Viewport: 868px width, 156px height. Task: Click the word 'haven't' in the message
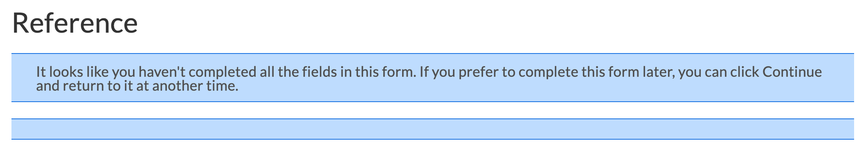162,72
